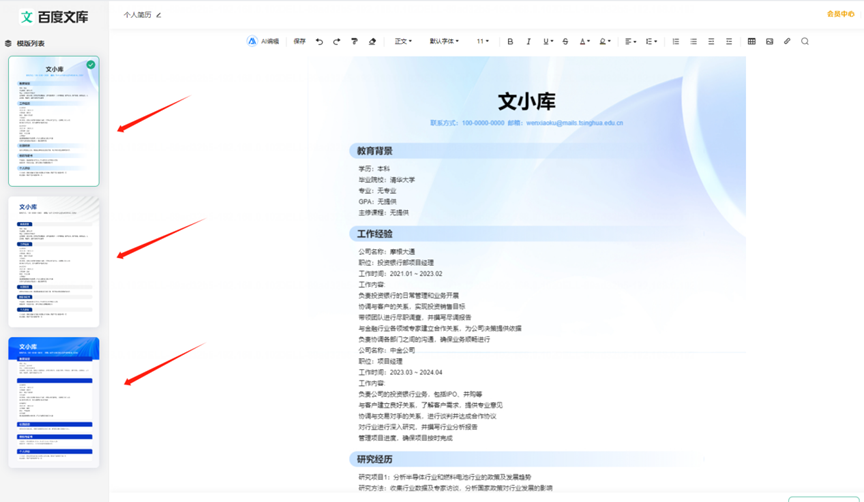Select the dark blue header resume template
The height and width of the screenshot is (502, 864).
pos(54,402)
